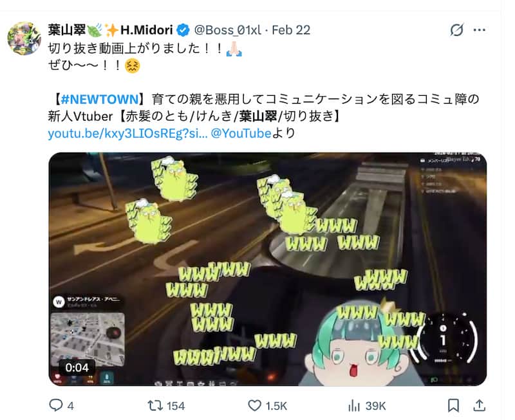Like the tweet with the heart icon
Viewport: 515px width, 420px height.
click(254, 406)
